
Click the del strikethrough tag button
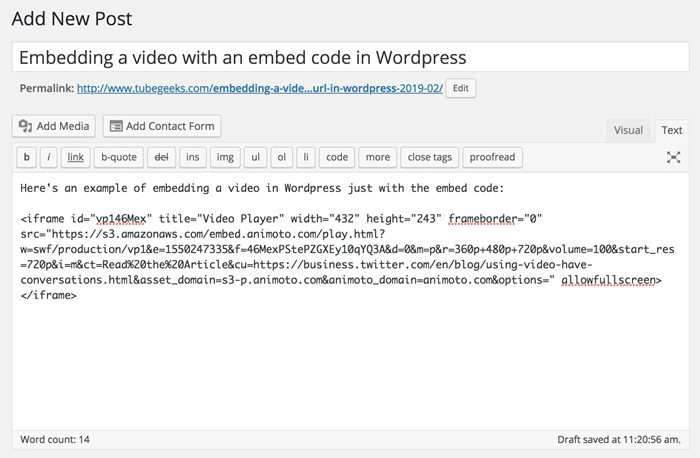click(159, 157)
